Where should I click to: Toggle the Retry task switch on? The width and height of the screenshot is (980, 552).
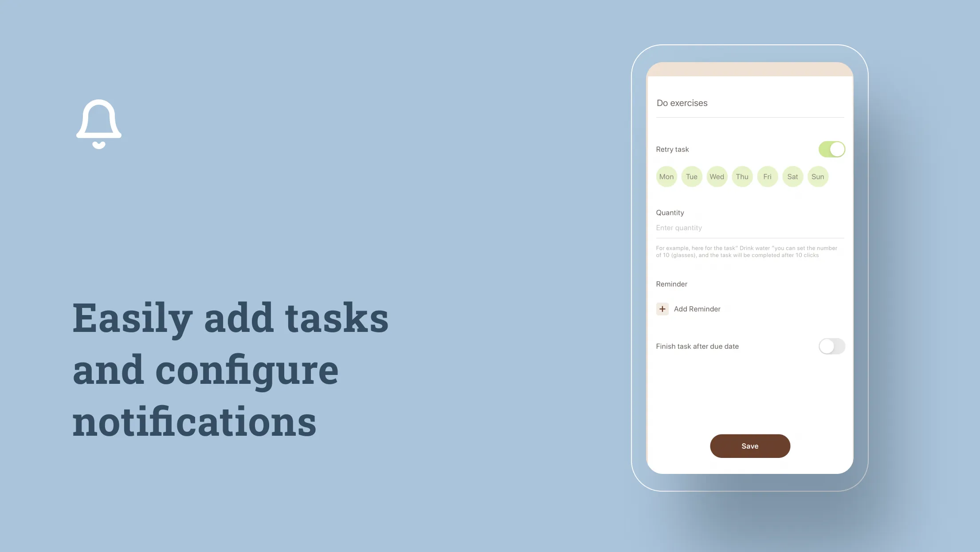click(x=831, y=149)
